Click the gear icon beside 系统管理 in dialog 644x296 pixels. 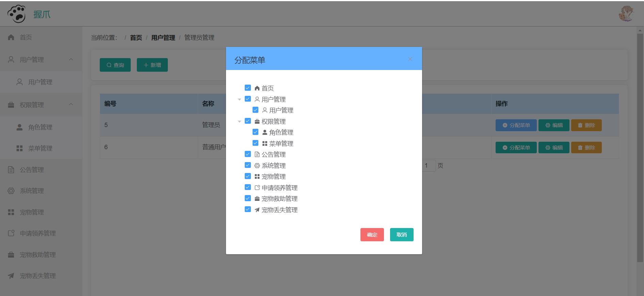pos(257,166)
